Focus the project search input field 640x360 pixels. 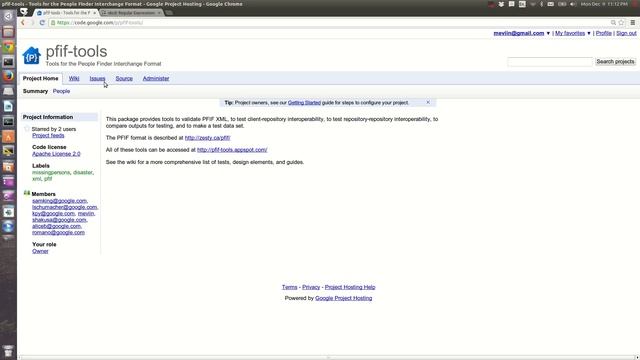point(550,62)
